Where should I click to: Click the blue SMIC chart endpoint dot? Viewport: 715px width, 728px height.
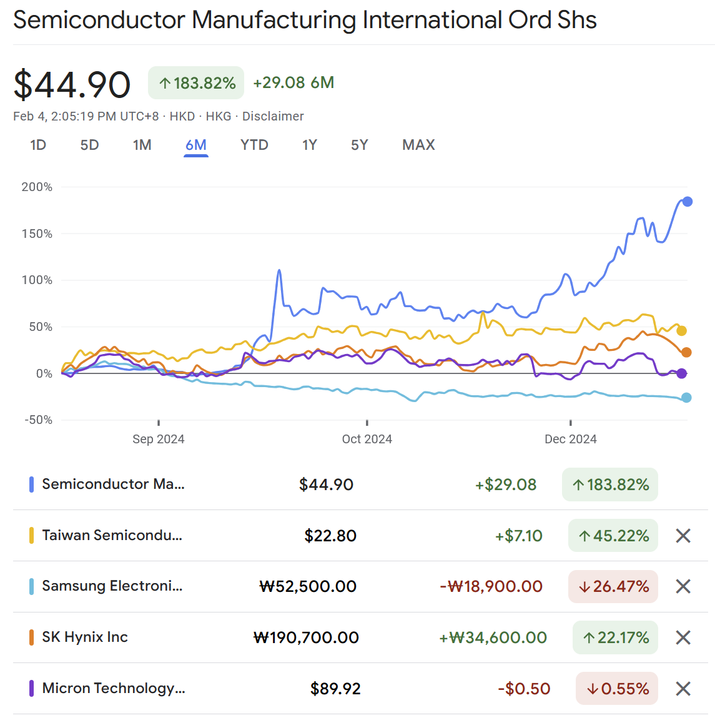coord(687,202)
